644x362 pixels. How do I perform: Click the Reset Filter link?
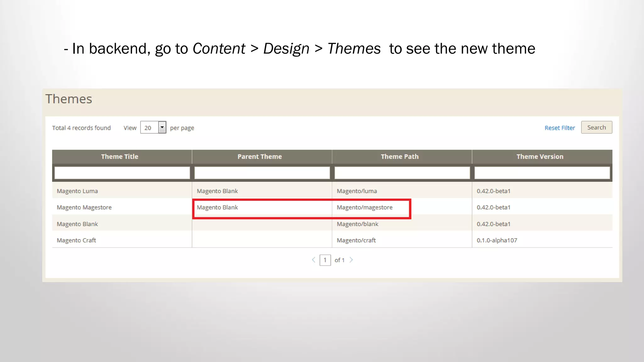(559, 128)
